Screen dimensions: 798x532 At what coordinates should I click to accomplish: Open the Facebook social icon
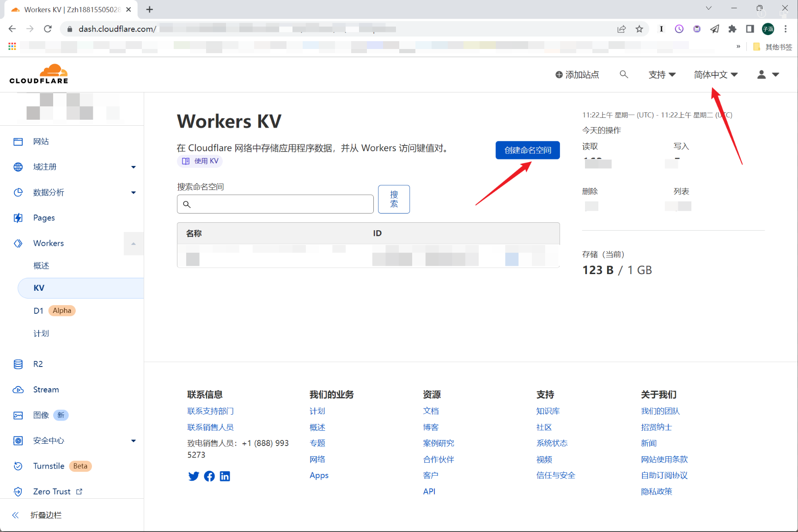point(209,476)
